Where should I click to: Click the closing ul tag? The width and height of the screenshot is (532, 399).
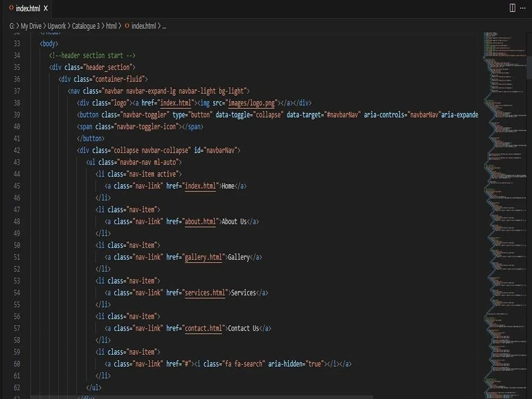pyautogui.click(x=94, y=387)
